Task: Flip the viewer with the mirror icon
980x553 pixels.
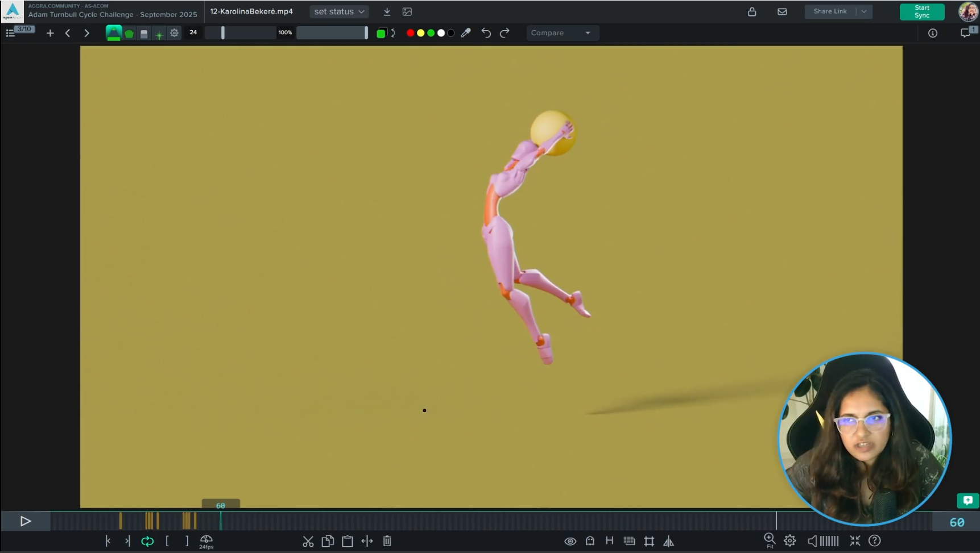Action: [x=669, y=541]
